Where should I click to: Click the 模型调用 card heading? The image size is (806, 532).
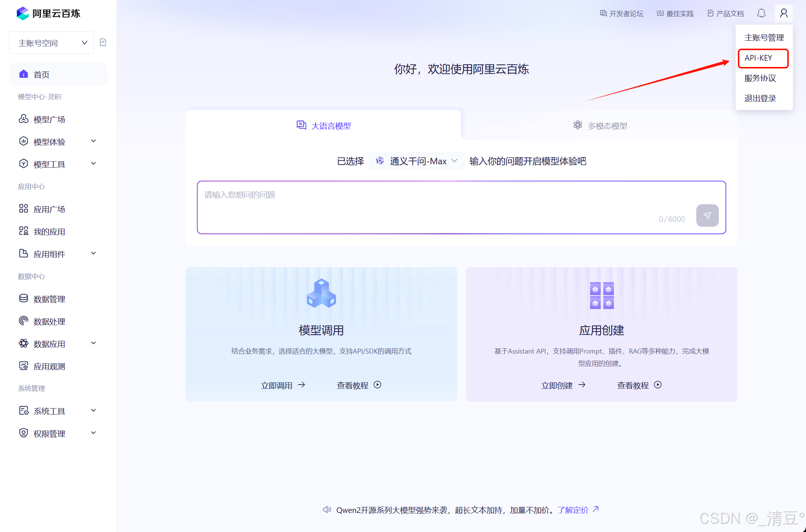pyautogui.click(x=321, y=330)
